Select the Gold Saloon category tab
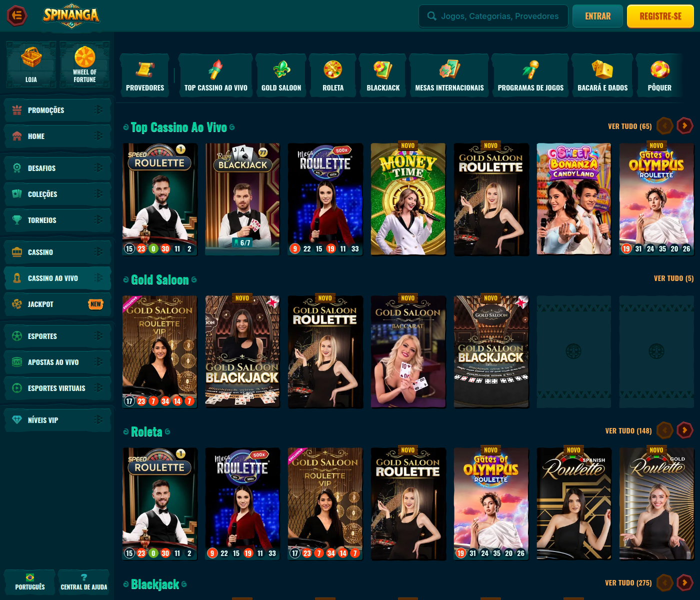Screen dimensions: 700x600 [281, 75]
